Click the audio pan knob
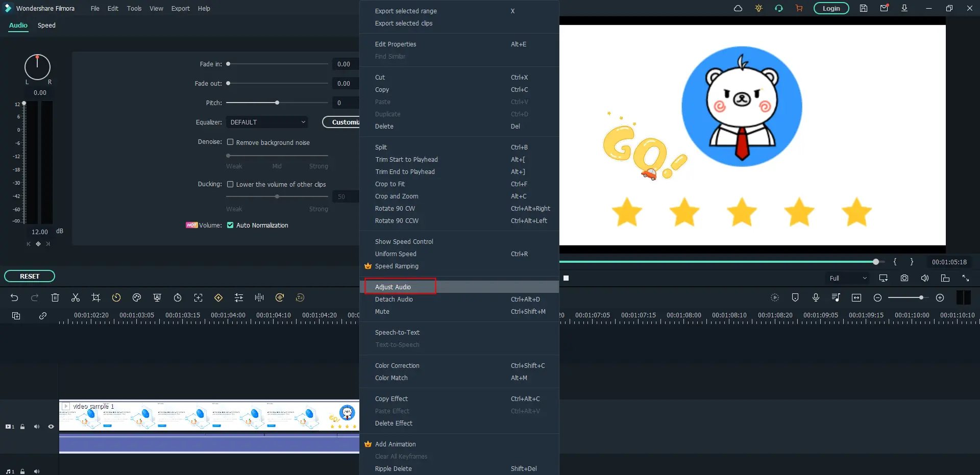This screenshot has height=475, width=980. pos(37,67)
